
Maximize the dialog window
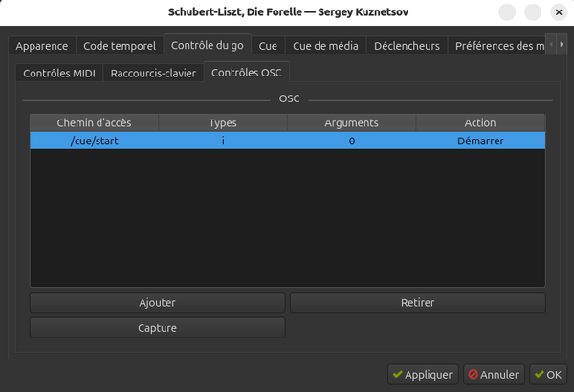[531, 12]
